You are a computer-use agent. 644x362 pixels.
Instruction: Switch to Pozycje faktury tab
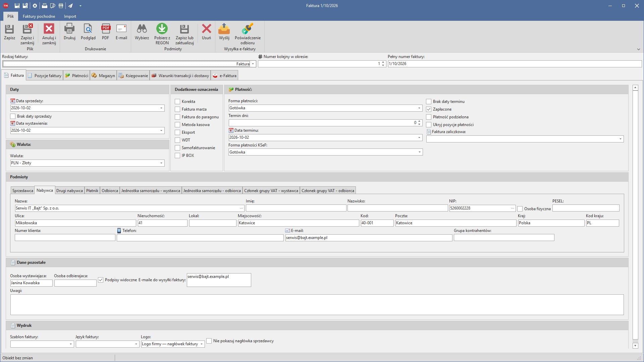pos(45,76)
